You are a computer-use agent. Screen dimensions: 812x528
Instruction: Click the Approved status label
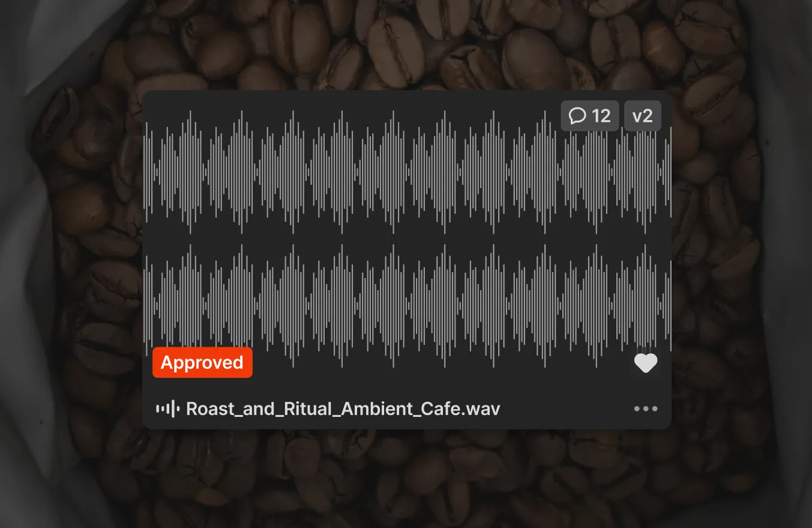pyautogui.click(x=202, y=363)
